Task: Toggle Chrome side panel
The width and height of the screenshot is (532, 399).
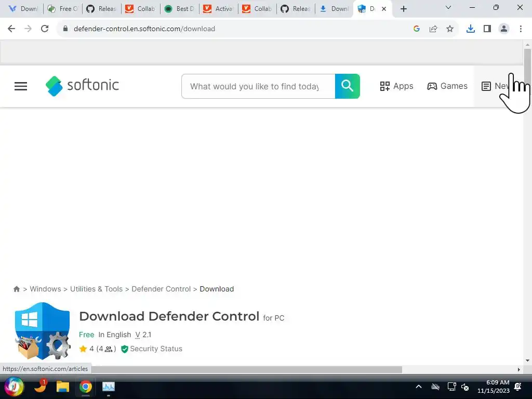Action: (487, 29)
